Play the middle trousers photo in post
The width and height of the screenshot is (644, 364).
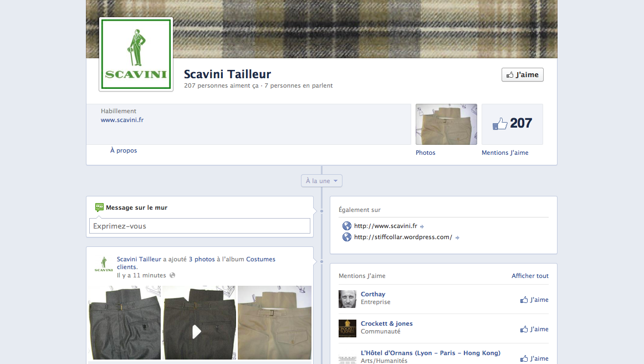pyautogui.click(x=197, y=332)
